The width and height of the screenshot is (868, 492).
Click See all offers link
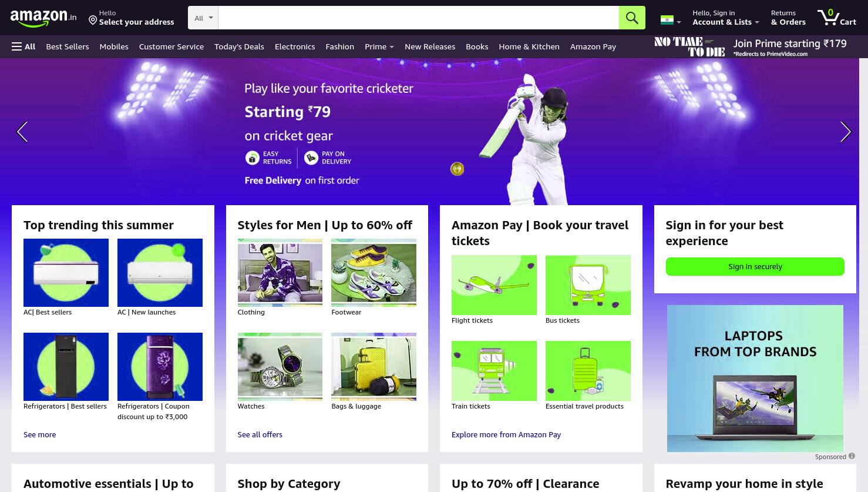(260, 434)
